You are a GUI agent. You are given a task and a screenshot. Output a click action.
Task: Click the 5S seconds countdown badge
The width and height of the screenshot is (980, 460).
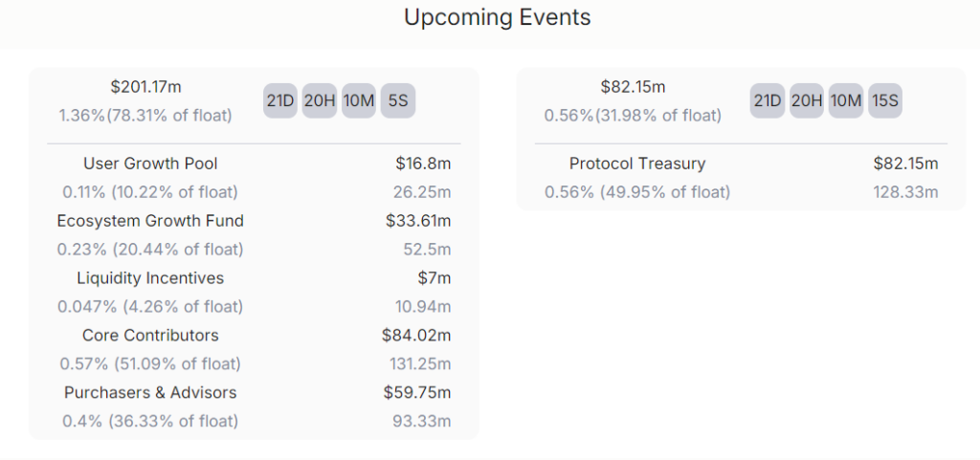click(x=398, y=100)
